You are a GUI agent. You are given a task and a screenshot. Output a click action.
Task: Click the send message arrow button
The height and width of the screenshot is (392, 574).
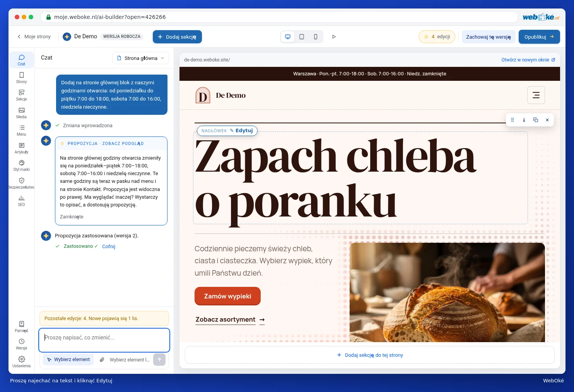(x=159, y=360)
